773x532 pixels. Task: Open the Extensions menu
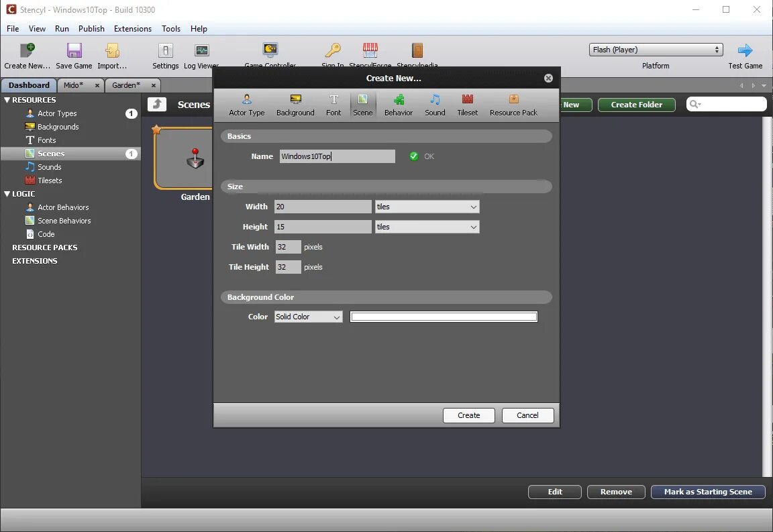[x=133, y=29]
